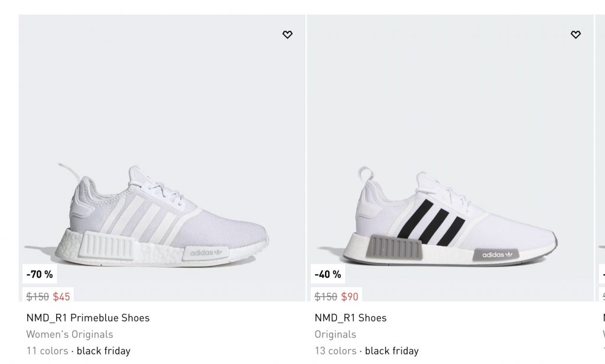Click the 13 colors label
The height and width of the screenshot is (364, 605).
click(336, 351)
